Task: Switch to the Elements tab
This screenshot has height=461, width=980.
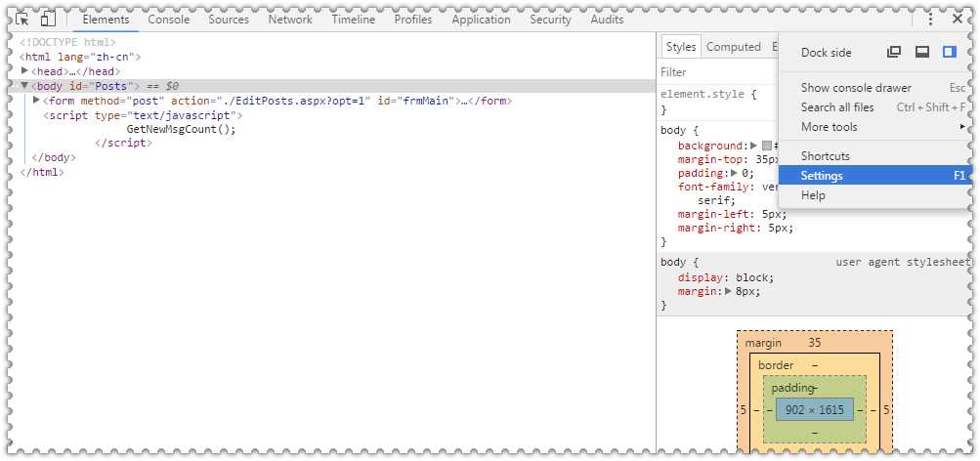Action: [106, 20]
